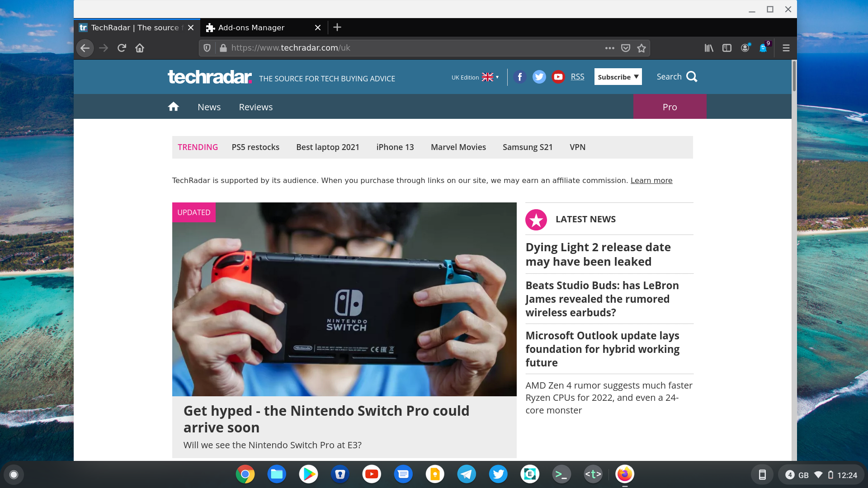The image size is (868, 488).
Task: Open iPhone 13 trending link
Action: [x=395, y=147]
